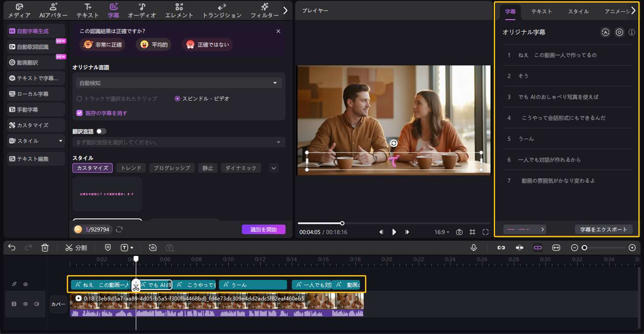Viewport: 644px width, 334px height.
Task: Uncheck 既存の字幕を消す checkbox
Action: pyautogui.click(x=79, y=113)
